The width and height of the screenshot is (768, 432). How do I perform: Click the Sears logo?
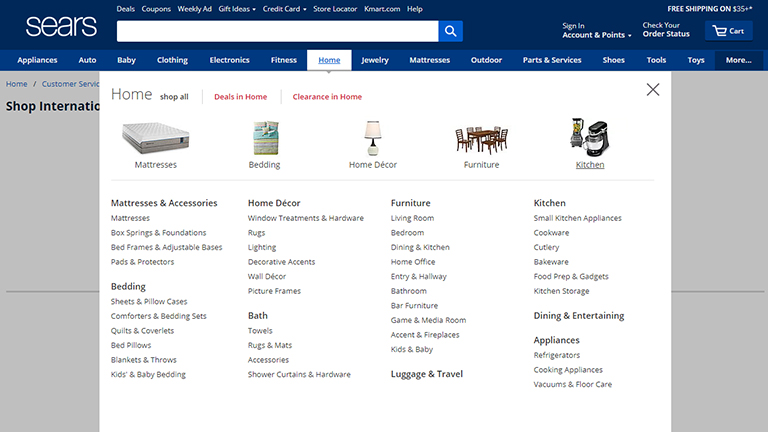pos(61,27)
